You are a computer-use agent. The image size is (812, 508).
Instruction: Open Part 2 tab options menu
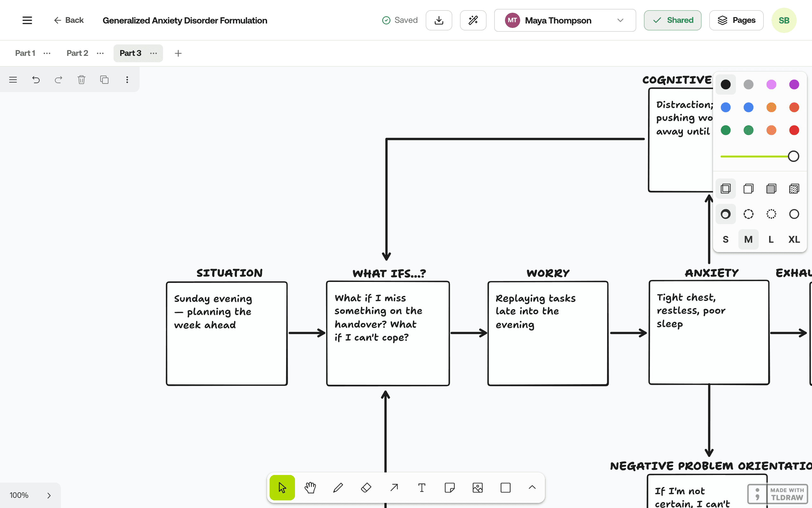coord(100,53)
